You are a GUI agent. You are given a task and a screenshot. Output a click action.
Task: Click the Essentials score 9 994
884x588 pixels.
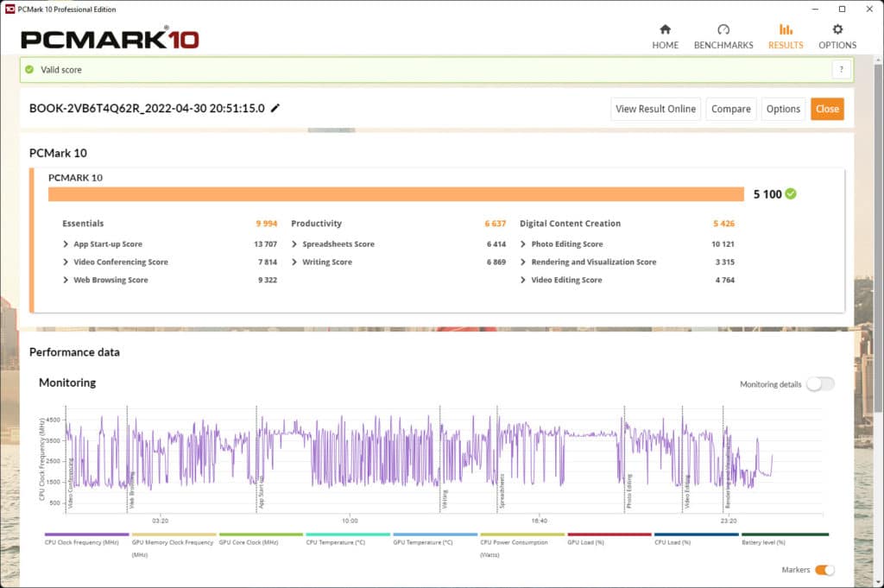[x=266, y=224]
